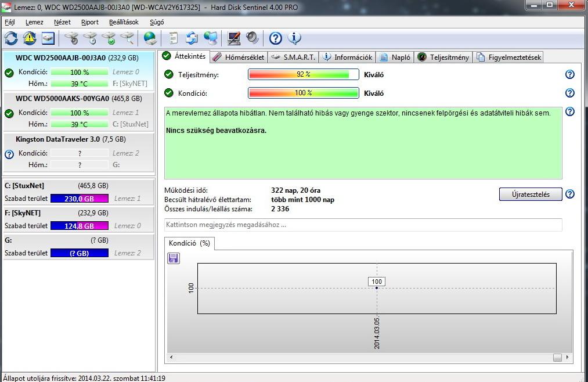This screenshot has width=588, height=382.
Task: Click green check icon beside Teljesítmény label
Action: 169,74
